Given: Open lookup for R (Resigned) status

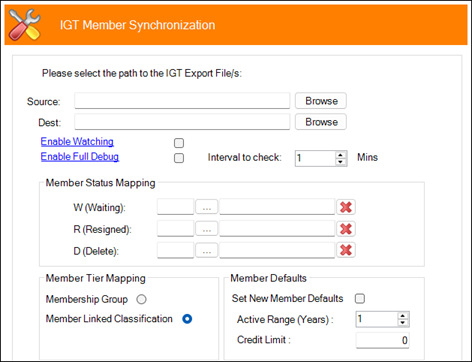Looking at the screenshot, I should click(207, 229).
